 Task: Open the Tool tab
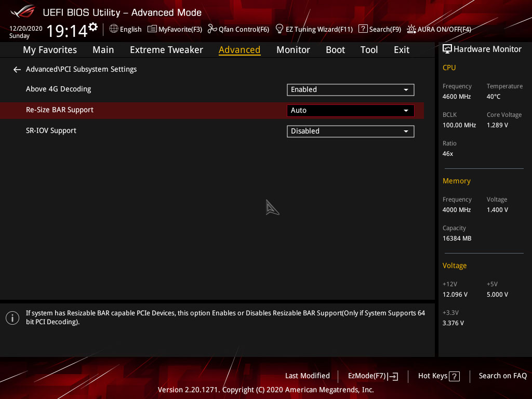pos(369,50)
